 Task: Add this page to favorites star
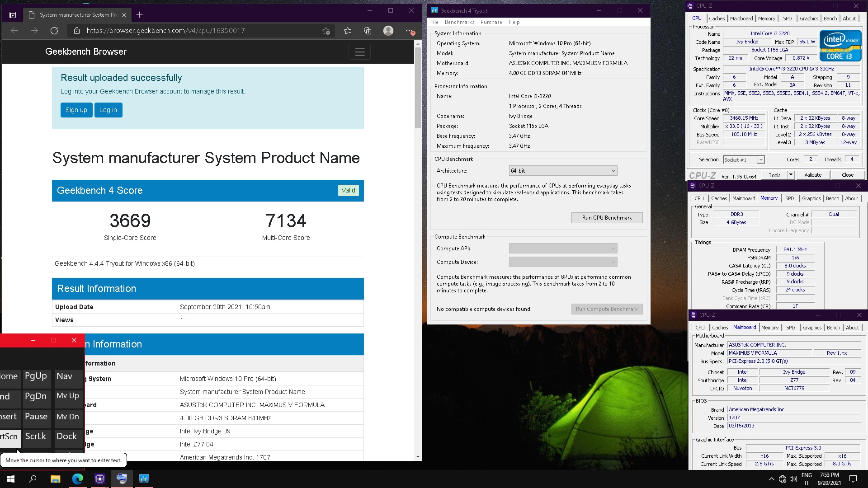[326, 31]
